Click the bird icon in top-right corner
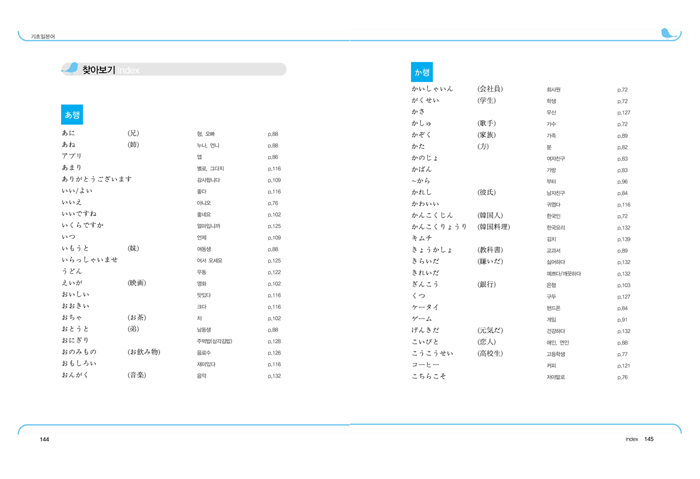This screenshot has width=700, height=479. [x=669, y=34]
